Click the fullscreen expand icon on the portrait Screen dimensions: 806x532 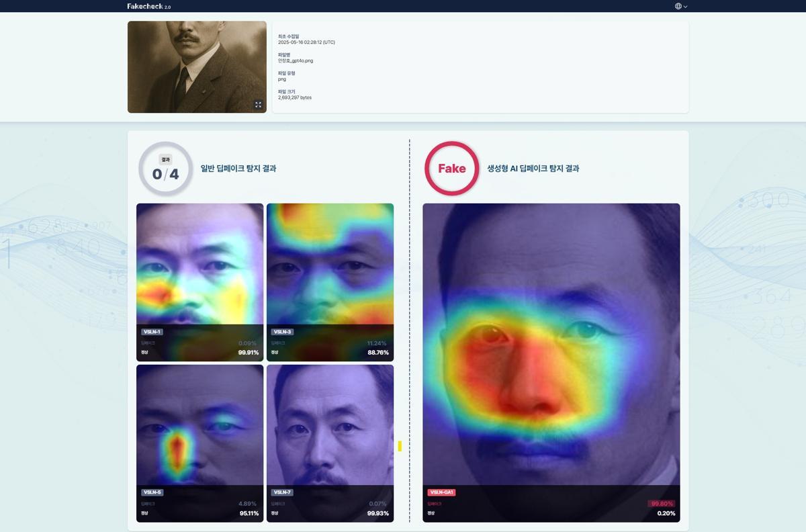[x=258, y=105]
